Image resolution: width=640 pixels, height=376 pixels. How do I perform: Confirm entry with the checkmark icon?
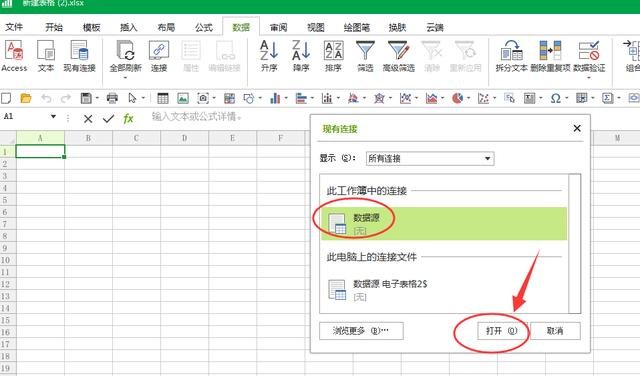pos(108,118)
